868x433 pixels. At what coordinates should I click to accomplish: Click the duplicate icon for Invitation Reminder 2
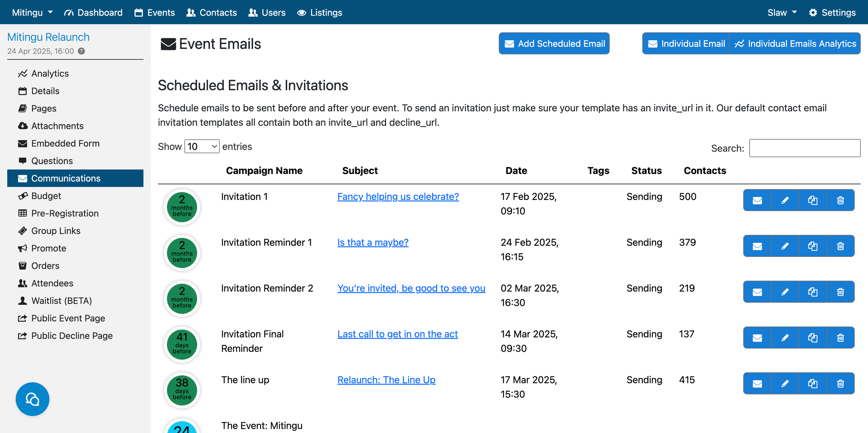coord(812,292)
